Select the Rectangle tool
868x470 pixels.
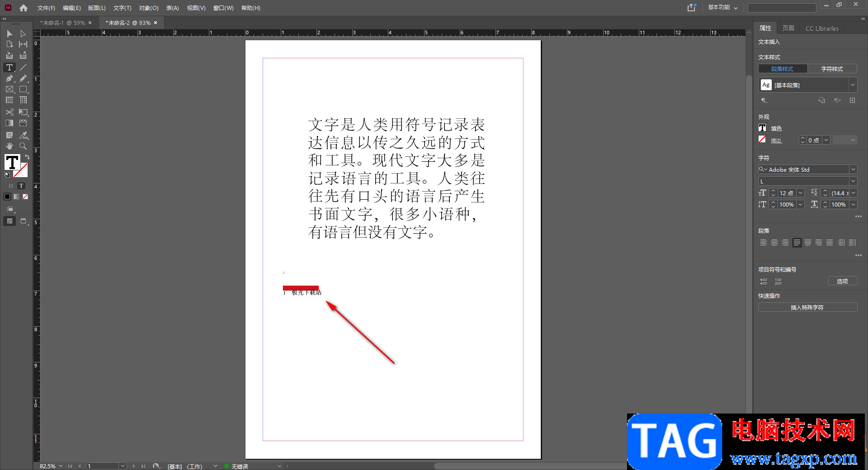[23, 89]
